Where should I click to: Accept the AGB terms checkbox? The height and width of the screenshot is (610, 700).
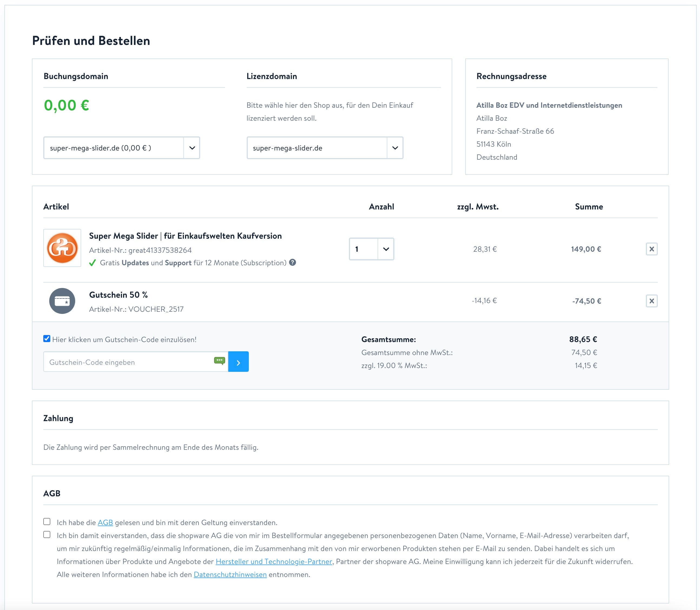tap(47, 522)
